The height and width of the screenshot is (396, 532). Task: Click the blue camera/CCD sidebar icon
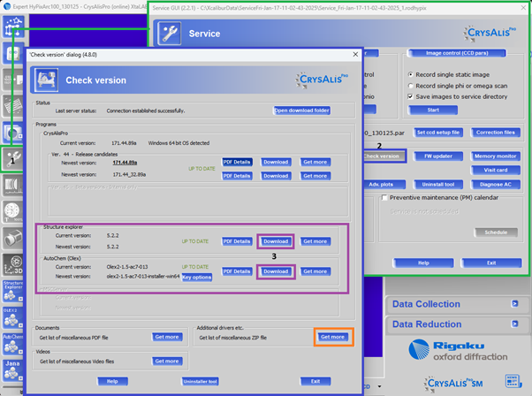click(x=13, y=133)
